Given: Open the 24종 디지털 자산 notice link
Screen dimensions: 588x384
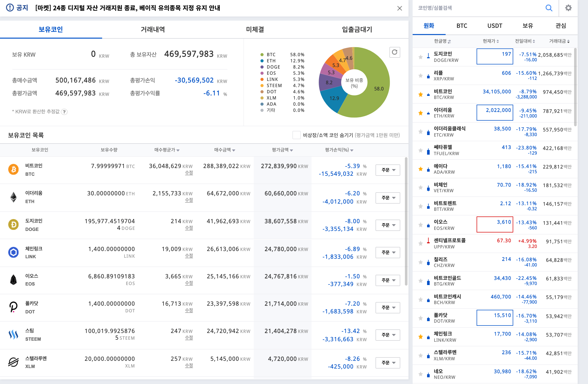Looking at the screenshot, I should 128,8.
